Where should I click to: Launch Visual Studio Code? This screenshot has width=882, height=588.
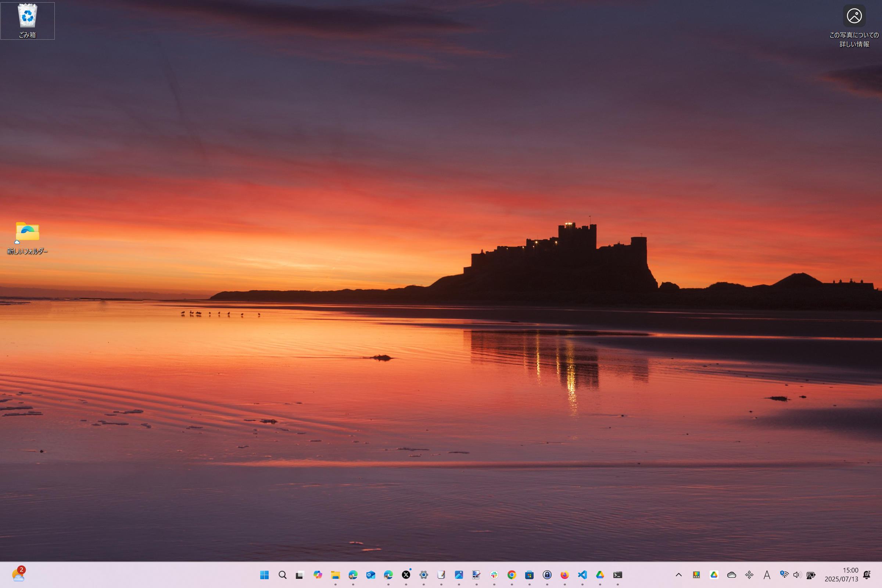583,574
